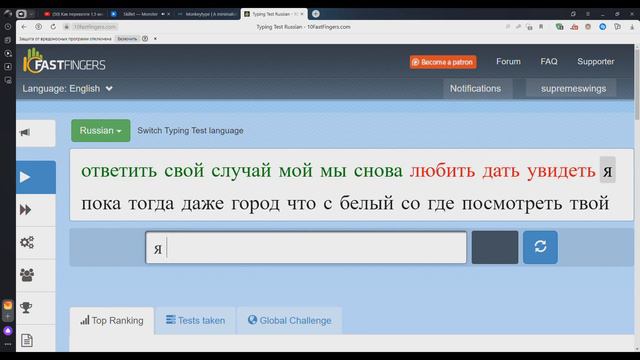640x360 pixels.
Task: Reload the page with browser refresh icon
Action: point(53,27)
